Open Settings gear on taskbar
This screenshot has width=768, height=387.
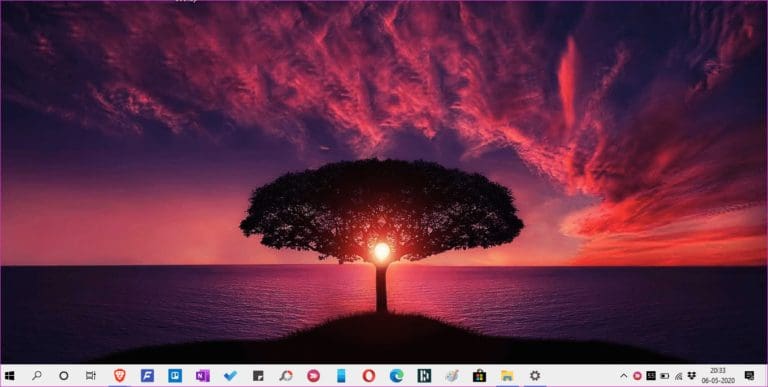coord(535,376)
